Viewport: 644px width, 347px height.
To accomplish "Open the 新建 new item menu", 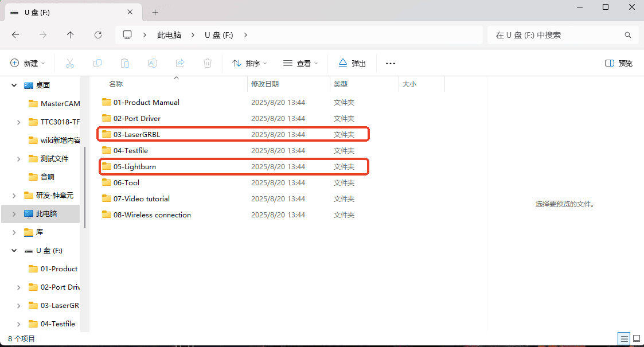I will point(28,63).
